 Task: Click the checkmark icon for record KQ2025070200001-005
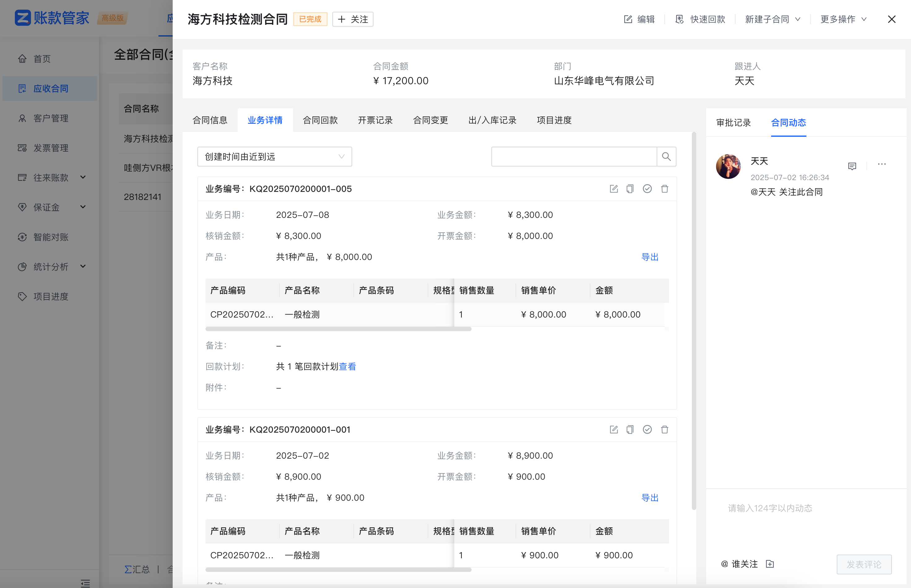(647, 188)
